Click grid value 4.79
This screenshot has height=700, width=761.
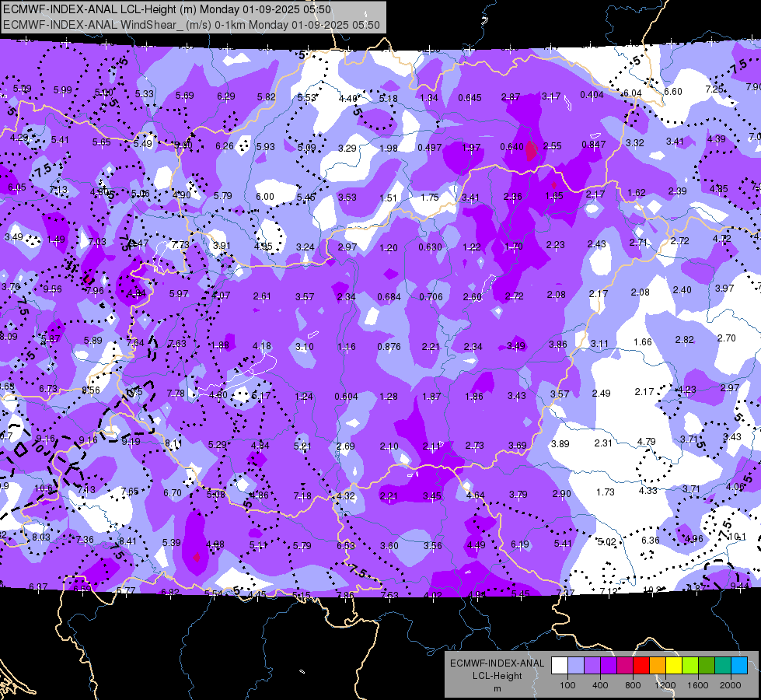[x=646, y=442]
